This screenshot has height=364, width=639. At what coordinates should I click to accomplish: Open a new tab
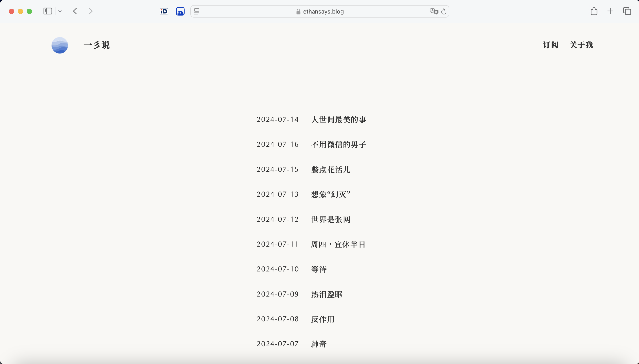click(x=610, y=11)
